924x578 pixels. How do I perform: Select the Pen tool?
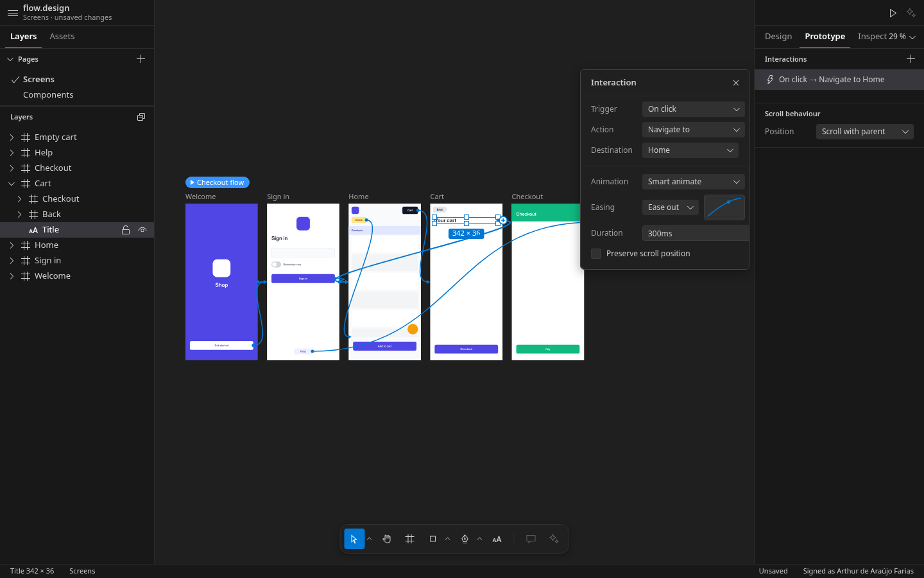tap(465, 539)
